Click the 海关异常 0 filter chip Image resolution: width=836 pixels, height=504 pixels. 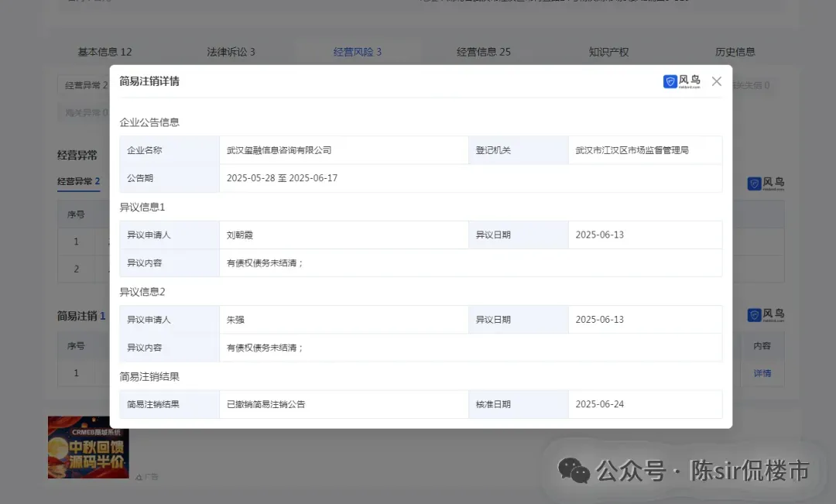pos(84,112)
